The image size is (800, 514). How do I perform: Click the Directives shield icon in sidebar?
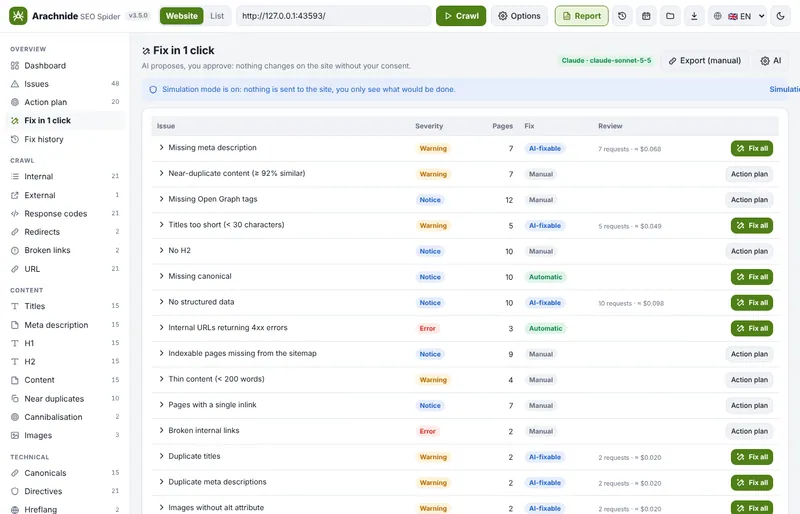pyautogui.click(x=15, y=491)
